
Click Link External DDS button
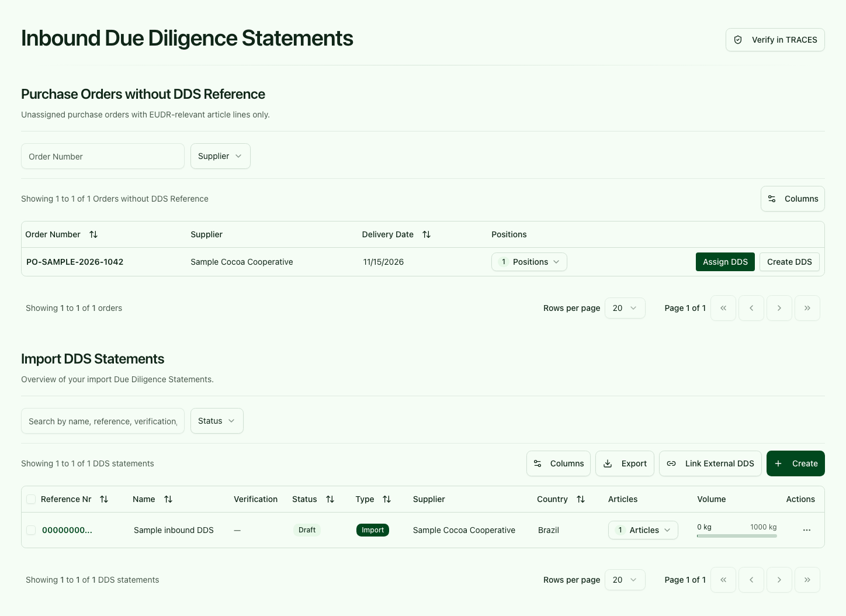[710, 463]
